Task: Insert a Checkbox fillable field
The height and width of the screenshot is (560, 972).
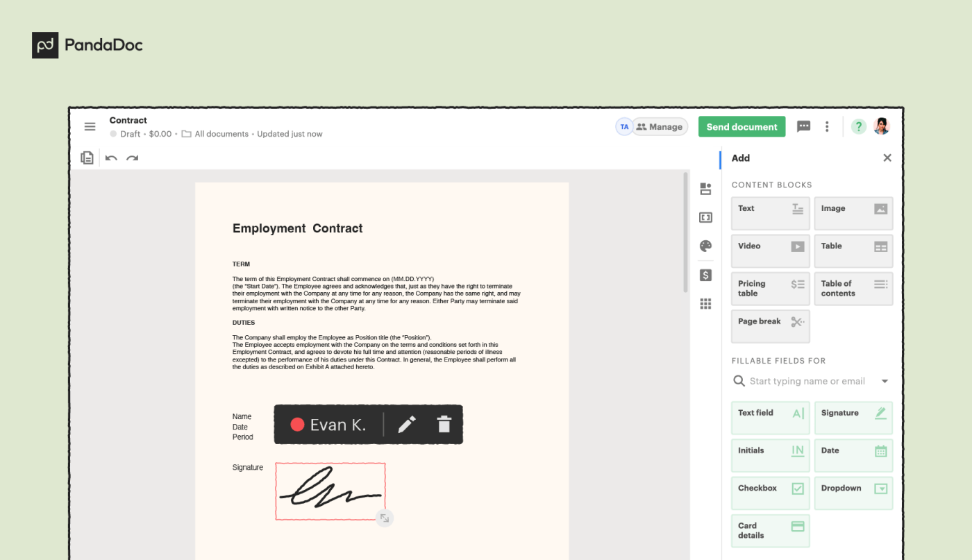Action: point(770,493)
